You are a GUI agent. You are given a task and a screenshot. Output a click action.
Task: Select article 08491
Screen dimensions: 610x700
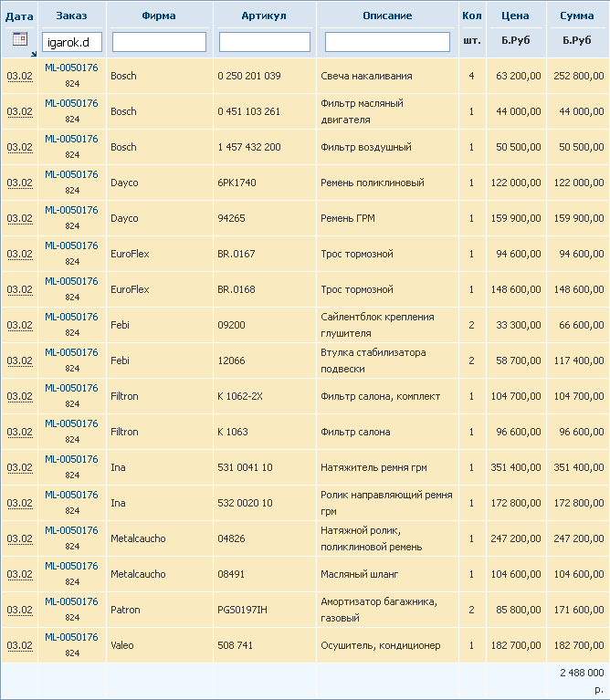[x=231, y=575]
